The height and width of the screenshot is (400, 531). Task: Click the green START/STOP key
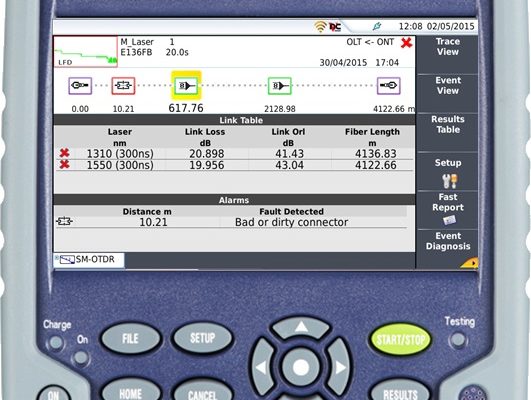tap(401, 339)
